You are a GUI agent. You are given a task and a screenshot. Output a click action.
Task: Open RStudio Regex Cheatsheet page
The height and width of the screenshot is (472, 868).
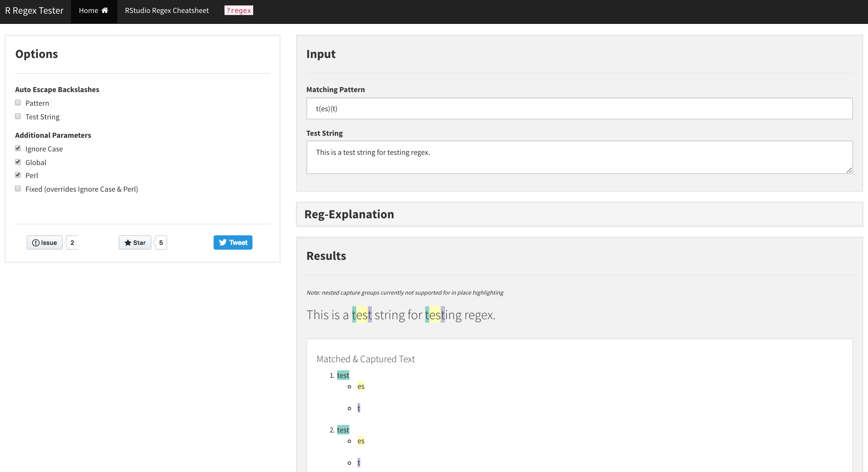[x=166, y=10]
